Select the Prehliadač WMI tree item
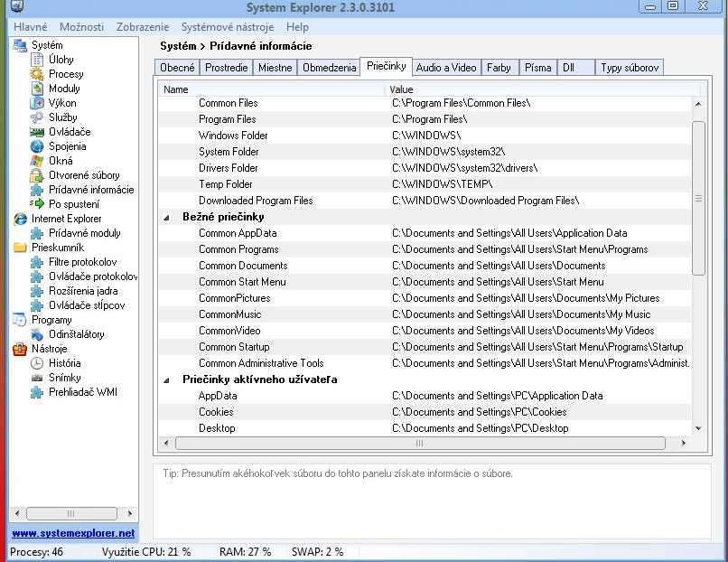The width and height of the screenshot is (728, 562). tap(82, 392)
